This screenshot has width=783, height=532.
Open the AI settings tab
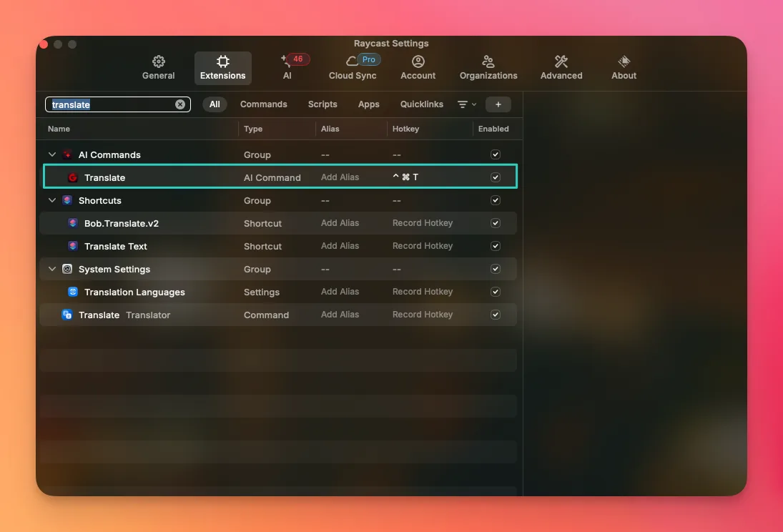[x=287, y=68]
